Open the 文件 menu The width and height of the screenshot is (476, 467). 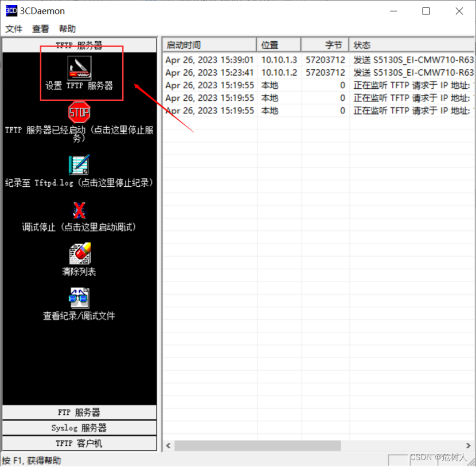(14, 29)
